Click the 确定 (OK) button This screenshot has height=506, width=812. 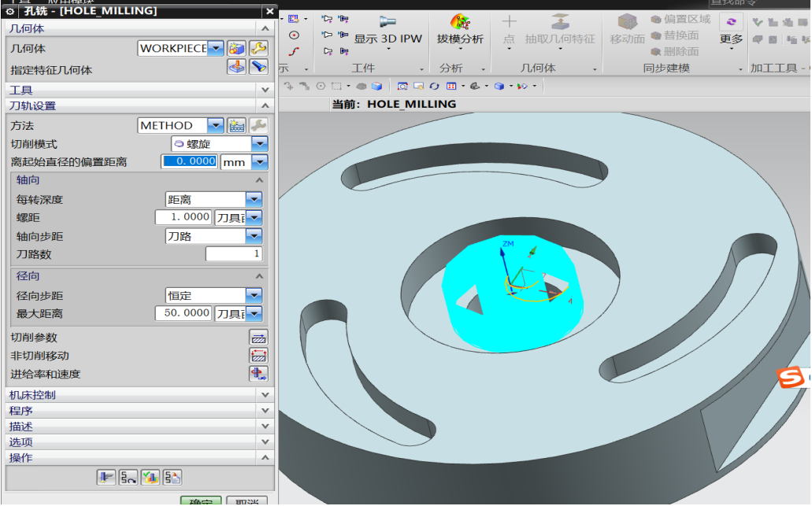[200, 500]
